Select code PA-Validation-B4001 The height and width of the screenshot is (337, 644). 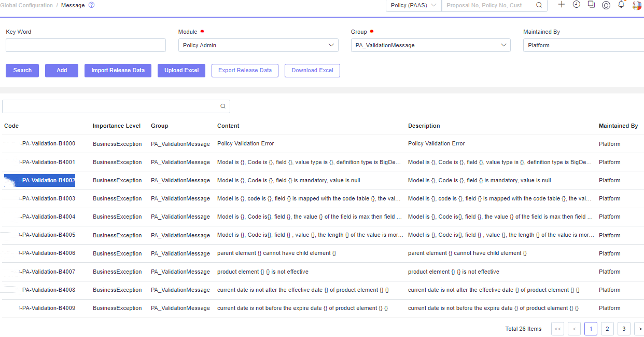click(48, 162)
